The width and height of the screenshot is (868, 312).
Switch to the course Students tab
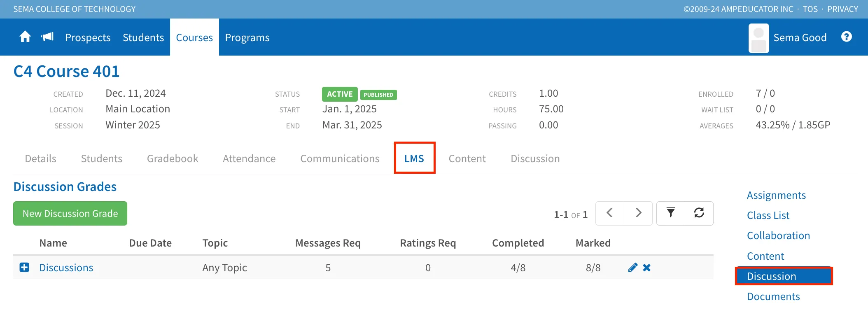102,158
